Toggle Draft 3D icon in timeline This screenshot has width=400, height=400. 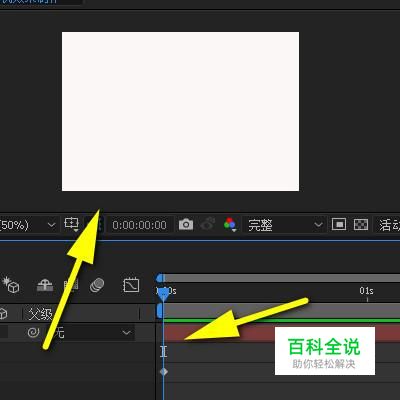coord(11,285)
